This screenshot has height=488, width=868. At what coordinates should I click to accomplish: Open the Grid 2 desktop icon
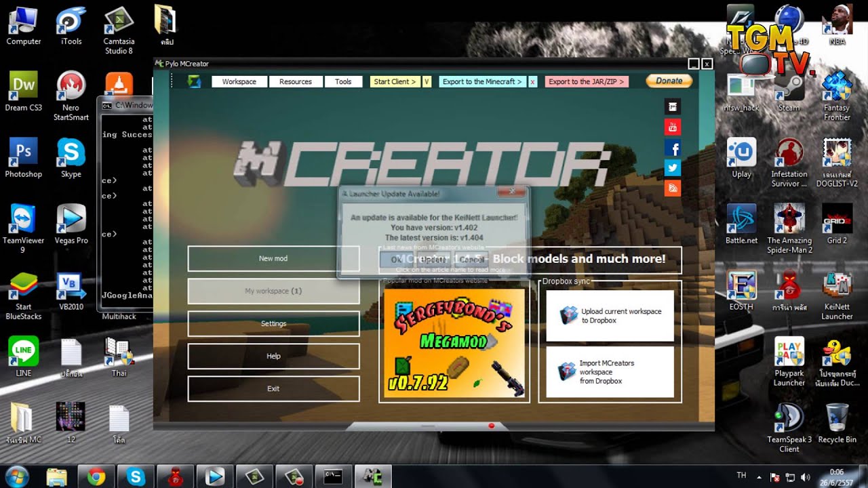tap(837, 225)
